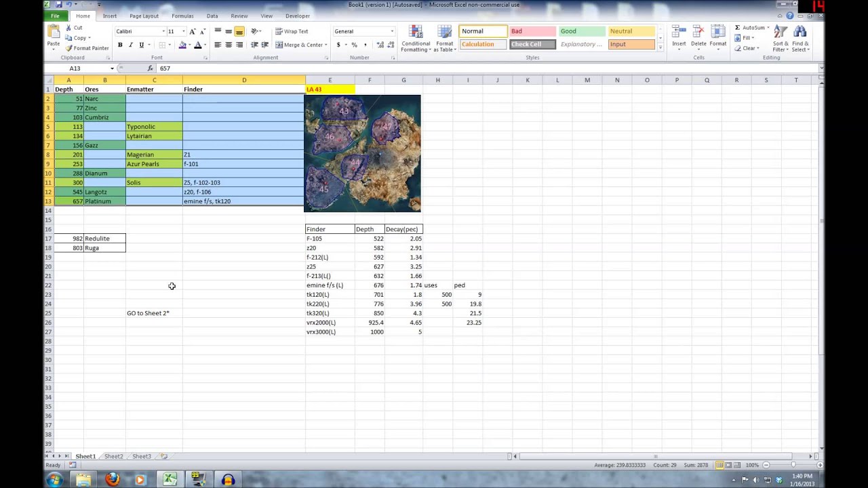Open the Borders dropdown
This screenshot has height=488, width=868.
[170, 45]
